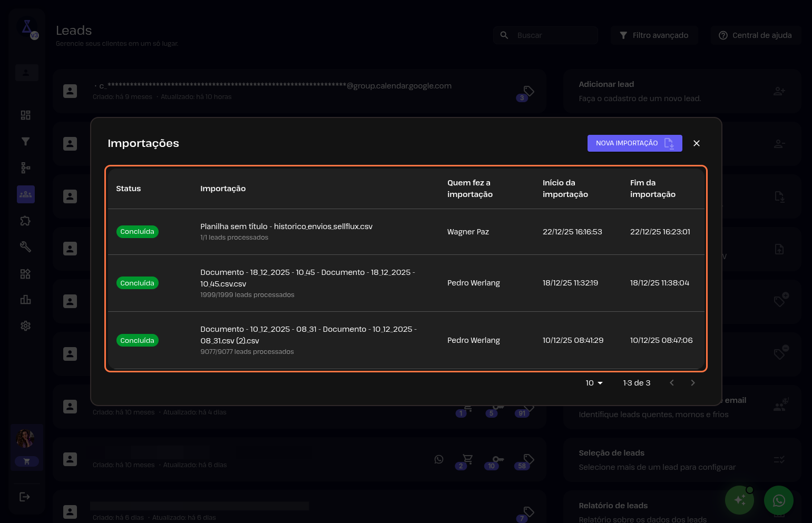Click the logout icon in sidebar

(25, 497)
